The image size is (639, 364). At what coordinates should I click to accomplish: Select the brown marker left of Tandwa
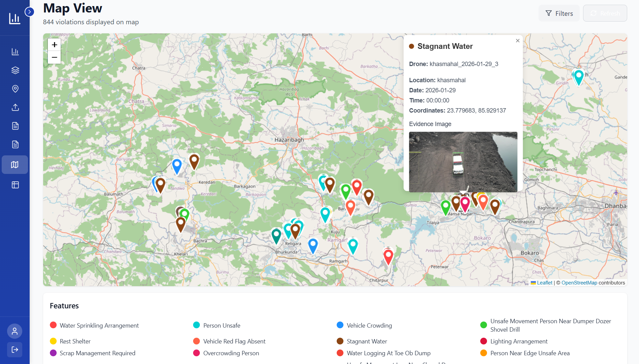(x=160, y=185)
